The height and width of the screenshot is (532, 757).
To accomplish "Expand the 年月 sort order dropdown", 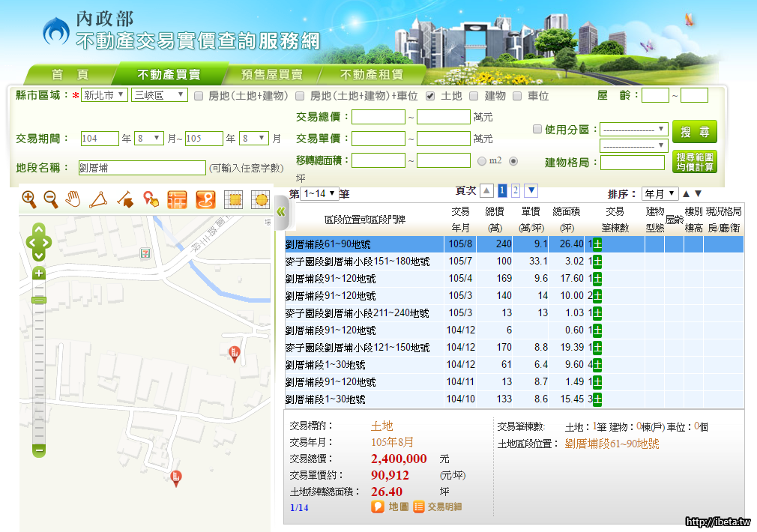I will (x=660, y=194).
